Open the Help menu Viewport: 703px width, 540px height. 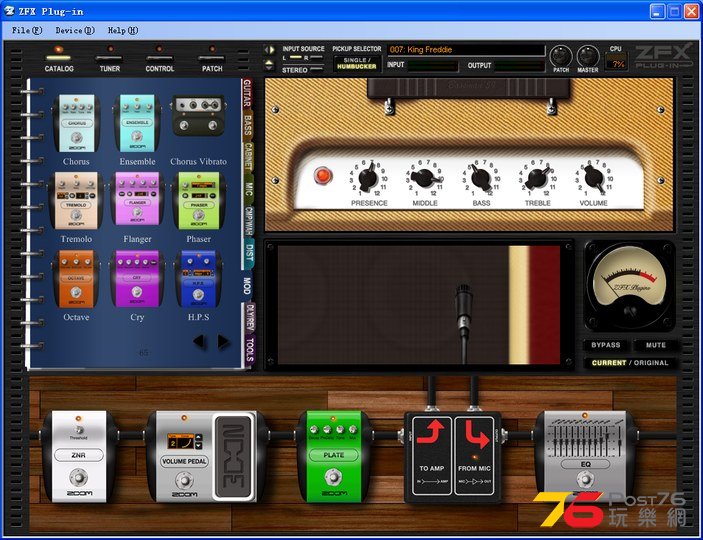122,30
